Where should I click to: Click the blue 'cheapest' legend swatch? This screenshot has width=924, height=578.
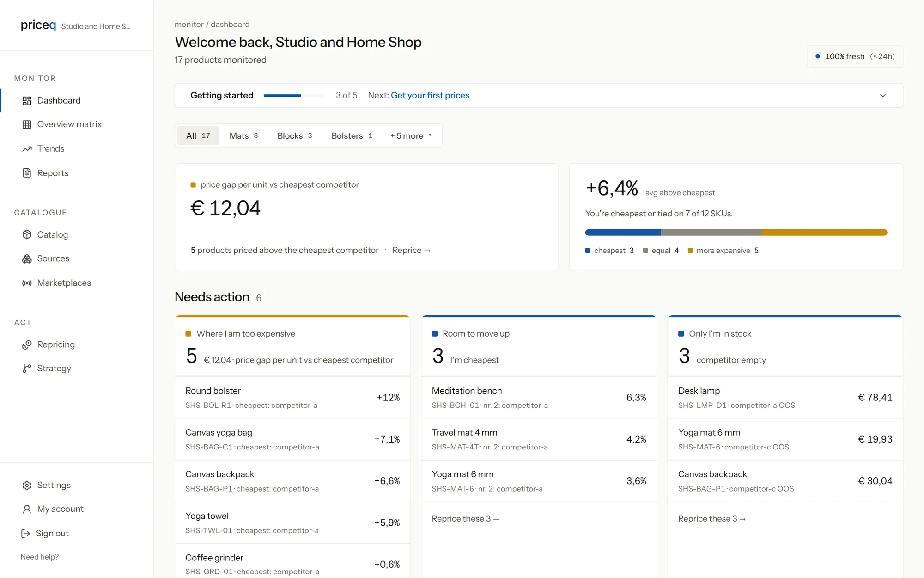[588, 251]
